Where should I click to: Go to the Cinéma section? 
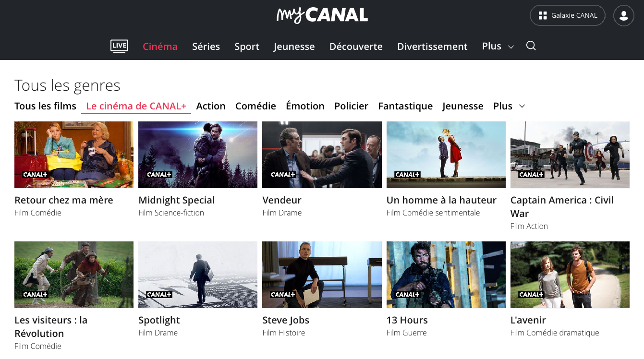pyautogui.click(x=160, y=47)
